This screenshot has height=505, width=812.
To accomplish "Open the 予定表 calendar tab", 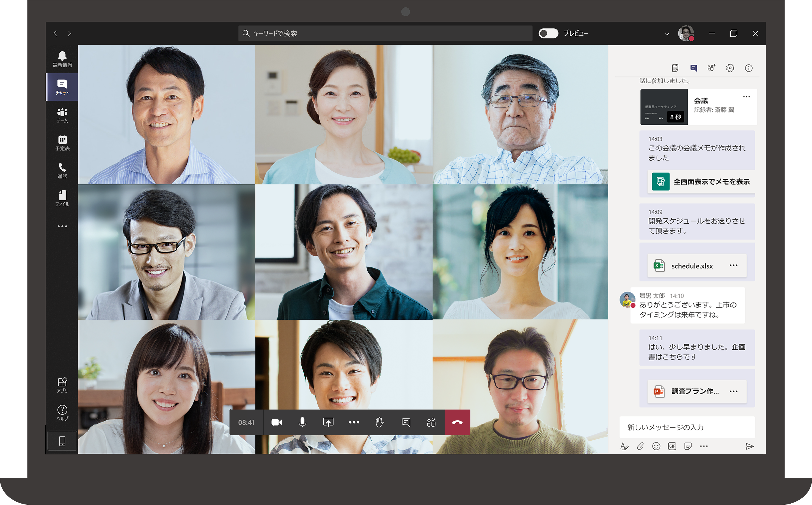I will 62,143.
